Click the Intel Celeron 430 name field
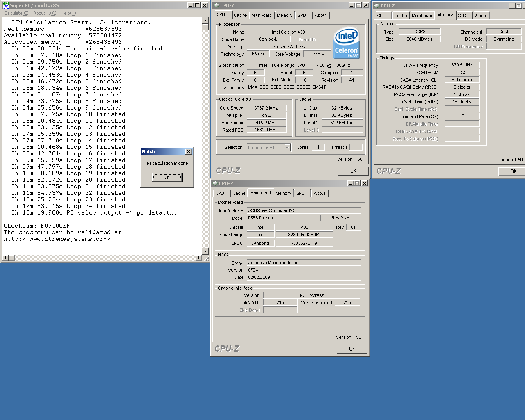Screen dimensions: 525x420 coord(288,32)
